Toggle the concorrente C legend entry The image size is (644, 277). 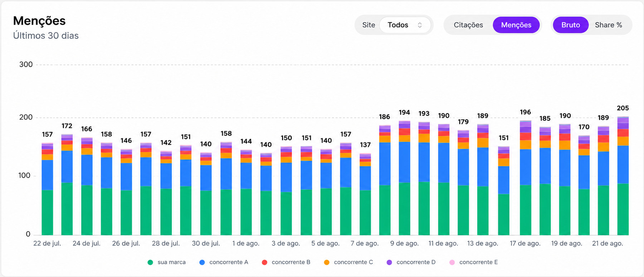(348, 262)
